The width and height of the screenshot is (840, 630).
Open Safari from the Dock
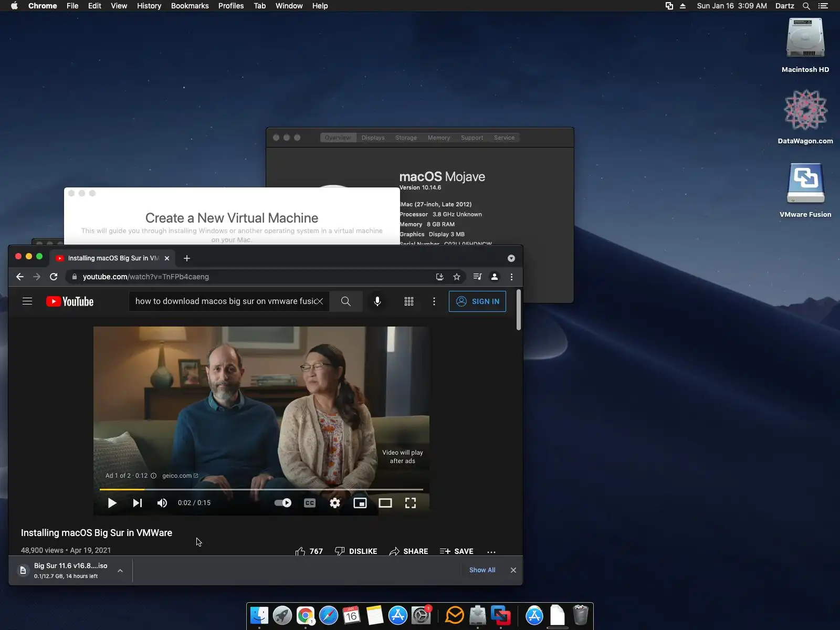(x=329, y=615)
